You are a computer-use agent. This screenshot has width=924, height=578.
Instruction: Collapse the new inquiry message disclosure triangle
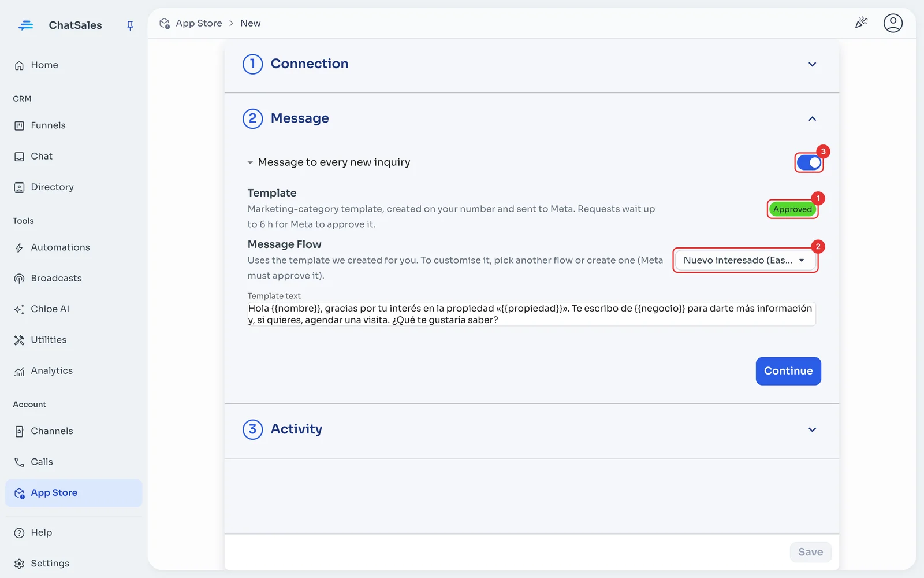coord(250,163)
